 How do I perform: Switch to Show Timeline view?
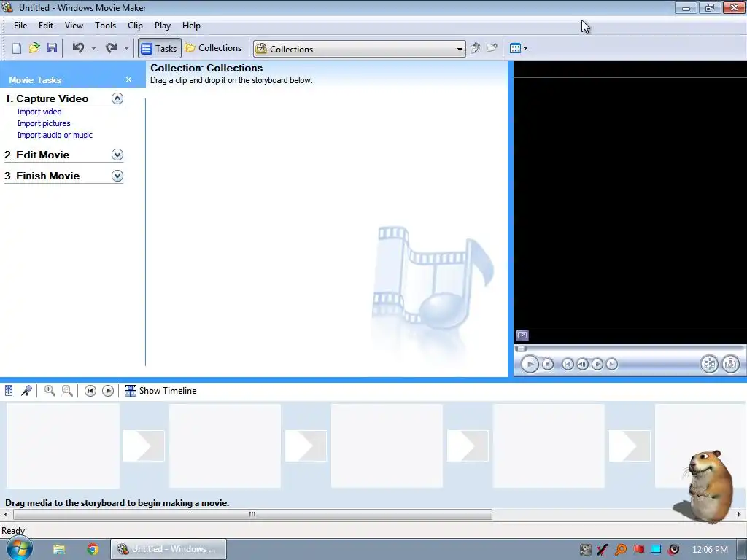coord(160,391)
